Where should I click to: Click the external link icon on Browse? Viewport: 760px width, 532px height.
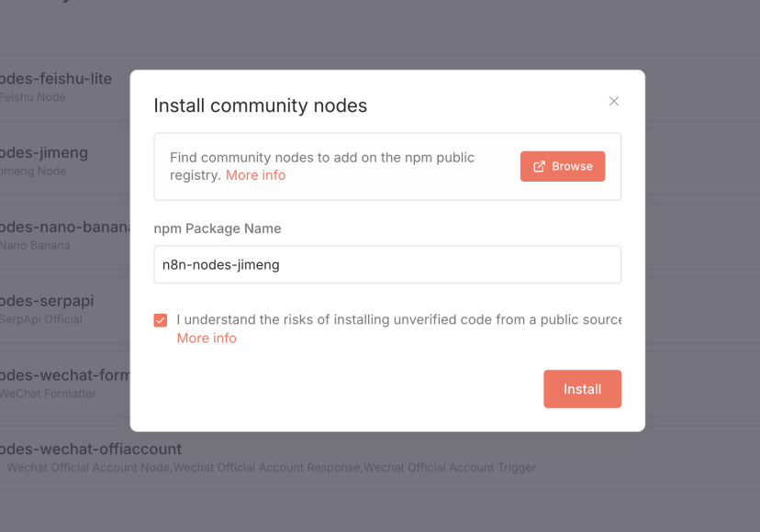540,167
